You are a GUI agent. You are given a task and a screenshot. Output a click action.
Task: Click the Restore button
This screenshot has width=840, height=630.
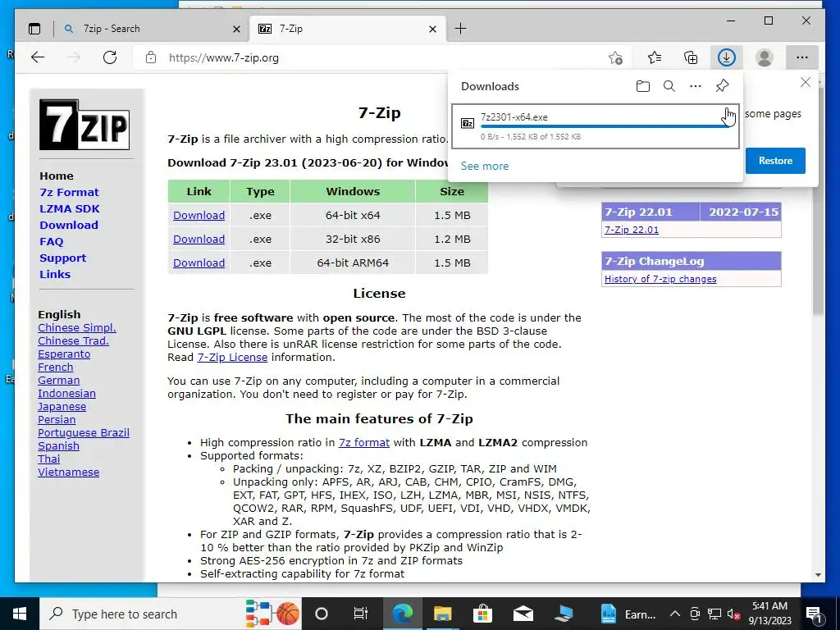coord(775,161)
